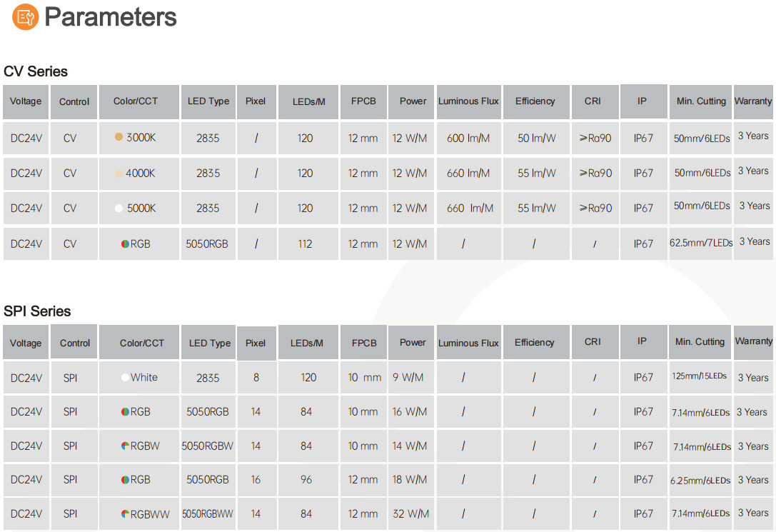
Task: Click the RGBW color icon
Action: 125,446
